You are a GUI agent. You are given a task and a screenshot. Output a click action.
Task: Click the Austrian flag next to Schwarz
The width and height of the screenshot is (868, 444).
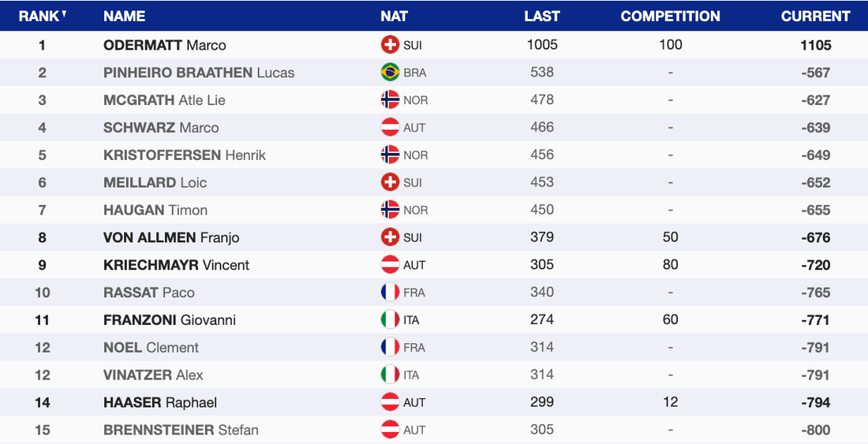pyautogui.click(x=390, y=128)
